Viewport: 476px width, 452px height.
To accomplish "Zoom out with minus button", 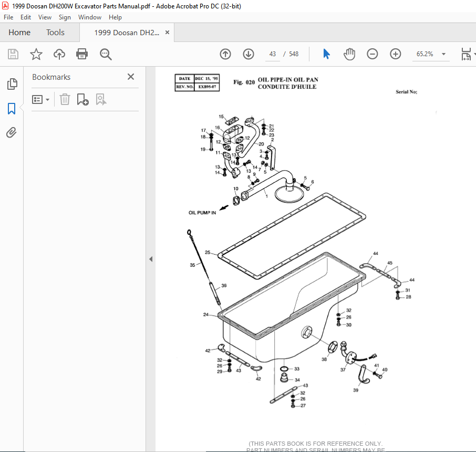I will [372, 54].
